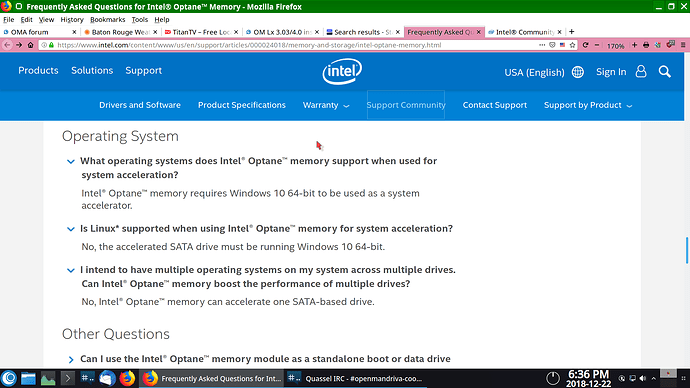Reload the page with the refresh icon
690x388 pixels.
tap(585, 45)
